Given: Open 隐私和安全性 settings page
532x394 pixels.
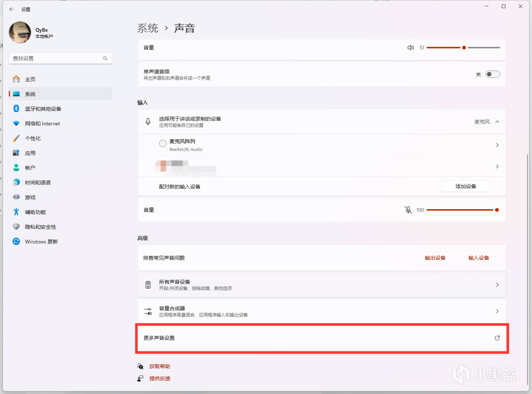Looking at the screenshot, I should tap(61, 227).
